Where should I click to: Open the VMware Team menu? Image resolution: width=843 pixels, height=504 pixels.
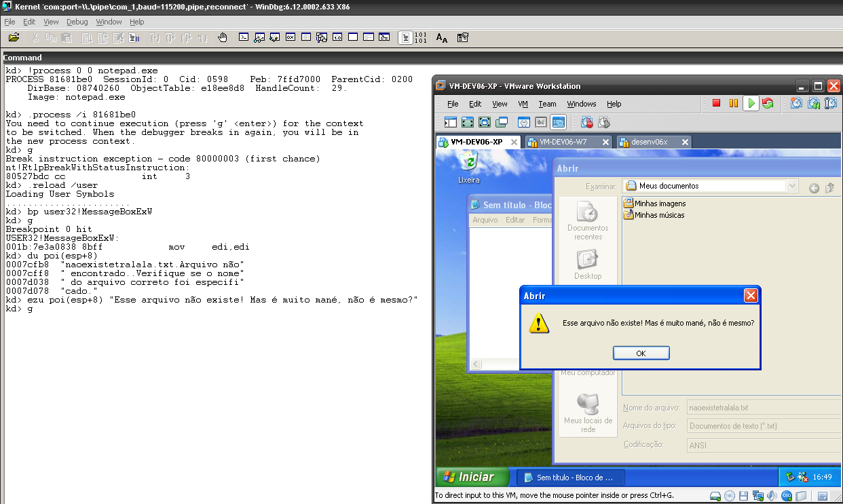click(x=547, y=104)
